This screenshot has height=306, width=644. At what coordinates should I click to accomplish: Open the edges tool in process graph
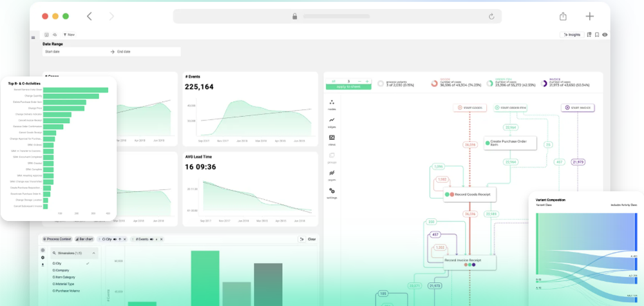(x=332, y=122)
